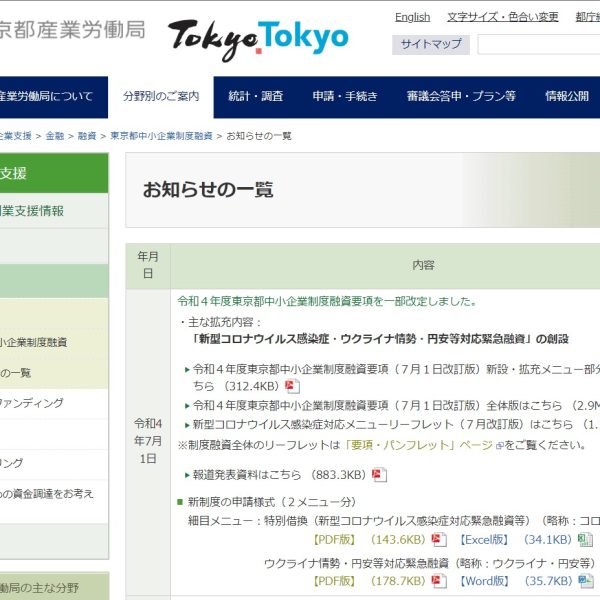Click the 年月日 column header

[148, 265]
